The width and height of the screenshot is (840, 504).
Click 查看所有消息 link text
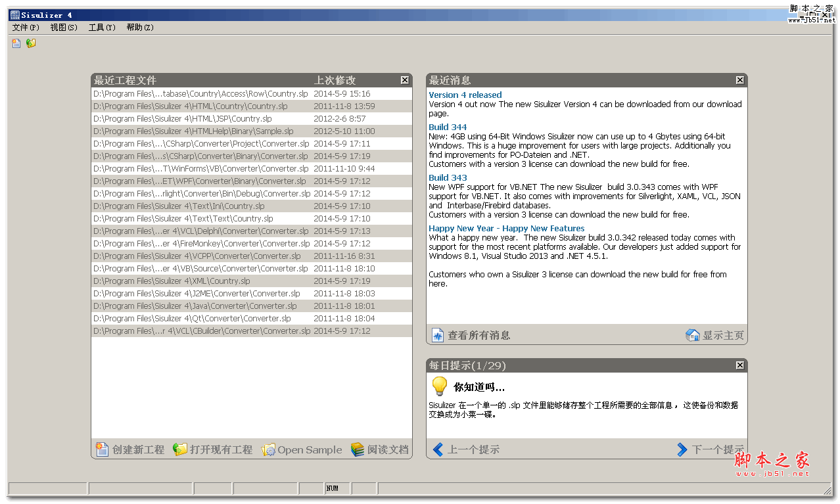tap(479, 335)
